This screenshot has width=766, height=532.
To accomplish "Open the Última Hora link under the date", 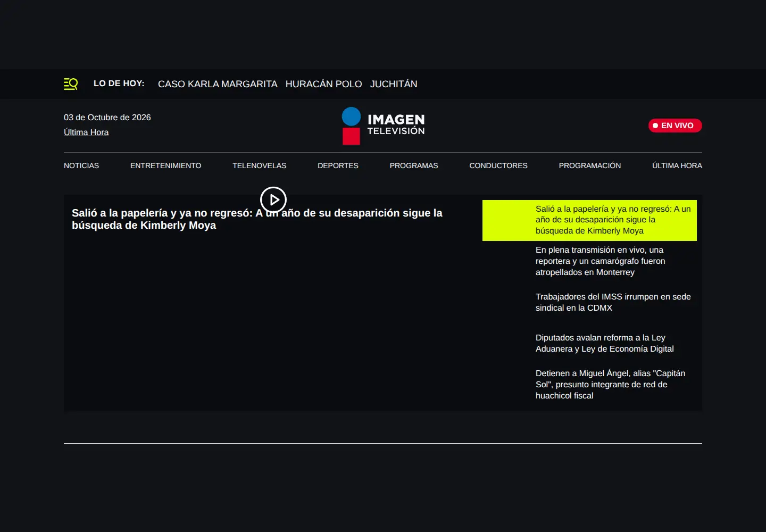I will click(x=86, y=132).
